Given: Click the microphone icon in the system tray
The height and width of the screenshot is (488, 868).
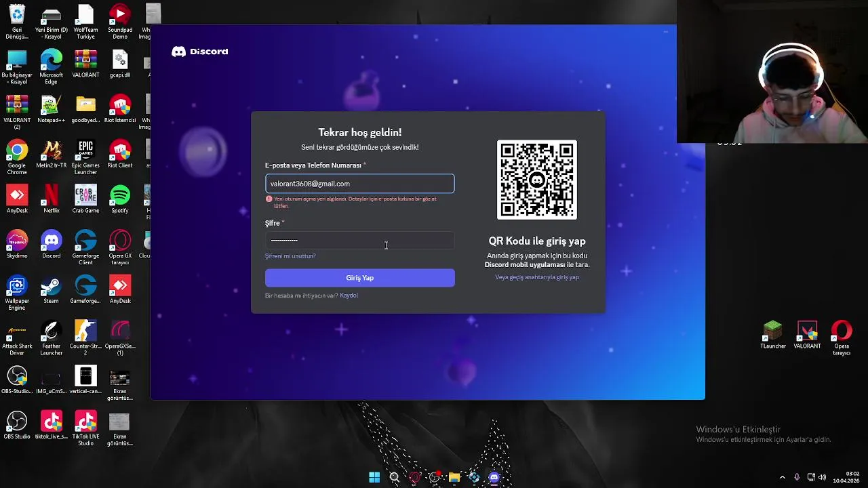Looking at the screenshot, I should pyautogui.click(x=797, y=477).
